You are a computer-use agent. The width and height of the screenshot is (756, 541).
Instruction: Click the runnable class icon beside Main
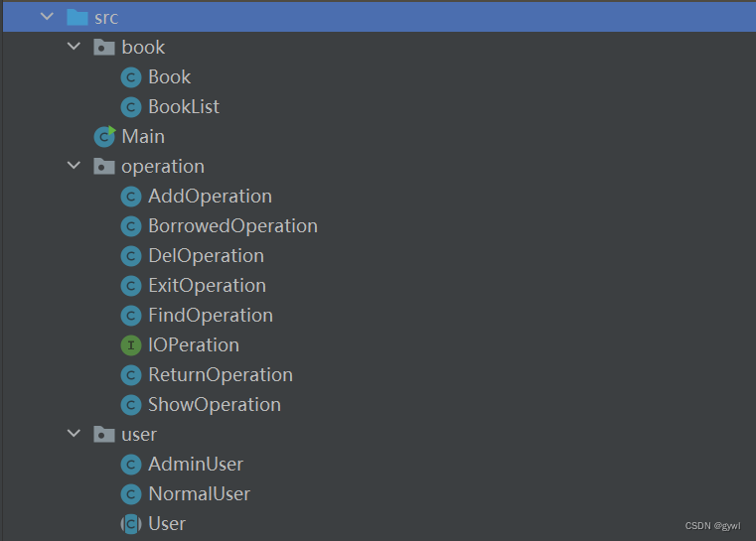(104, 137)
